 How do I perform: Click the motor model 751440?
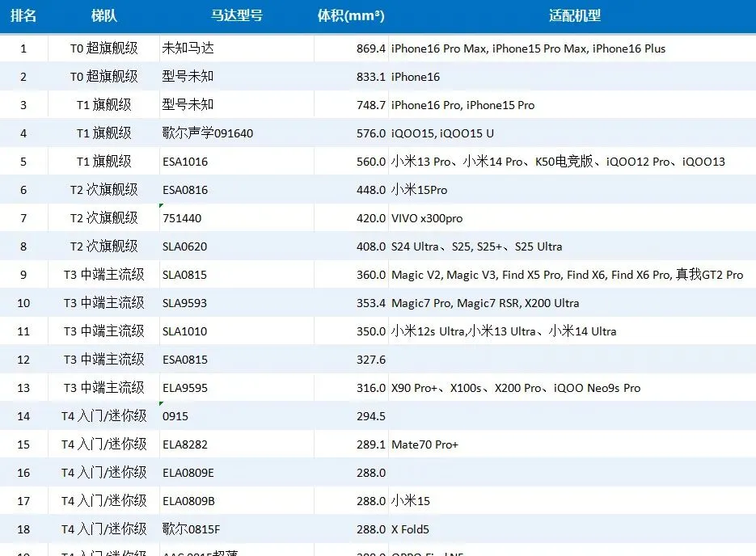[x=182, y=218]
